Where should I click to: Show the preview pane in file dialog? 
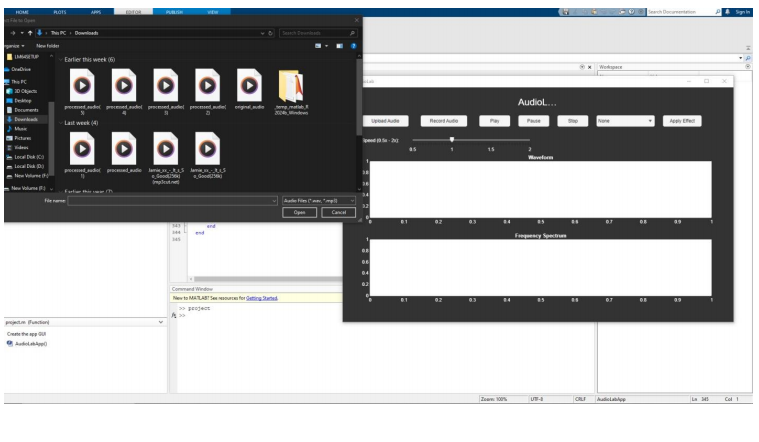click(339, 46)
